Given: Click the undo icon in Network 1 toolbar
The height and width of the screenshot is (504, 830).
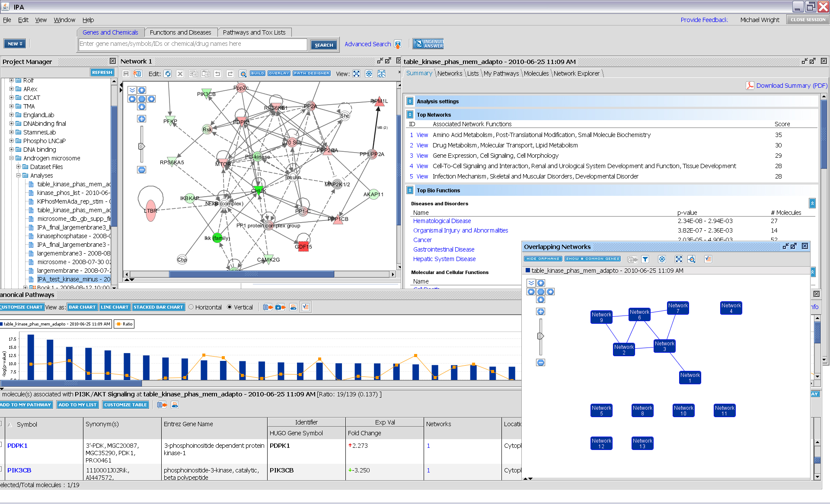Looking at the screenshot, I should [x=217, y=74].
